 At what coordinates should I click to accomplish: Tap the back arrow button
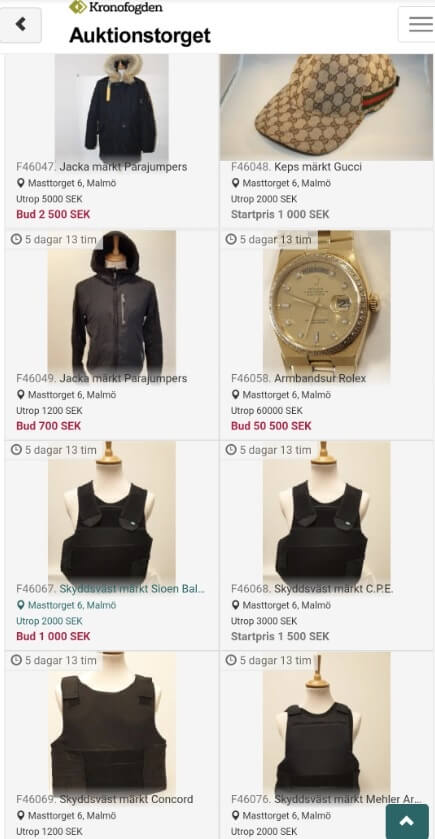point(20,25)
